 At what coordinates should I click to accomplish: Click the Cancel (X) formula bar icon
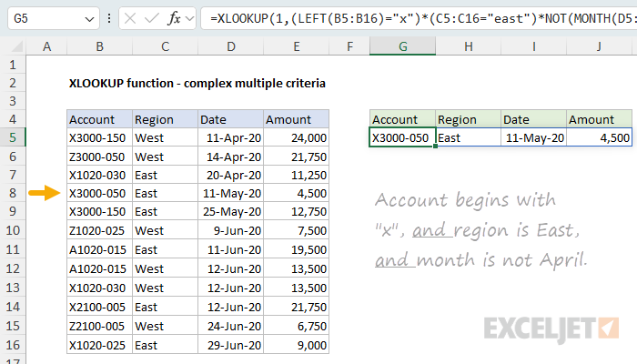[x=130, y=18]
